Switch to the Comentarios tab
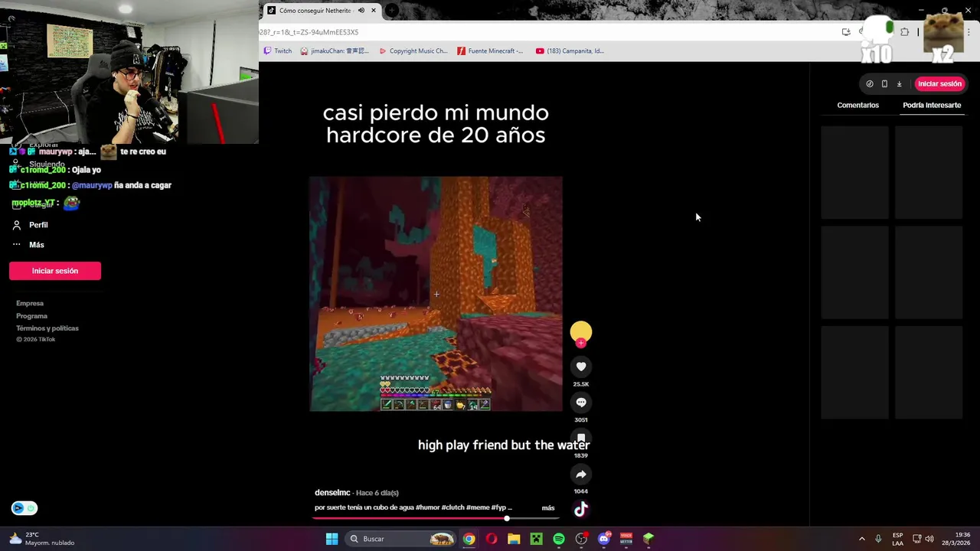The height and width of the screenshot is (551, 980). pos(857,105)
